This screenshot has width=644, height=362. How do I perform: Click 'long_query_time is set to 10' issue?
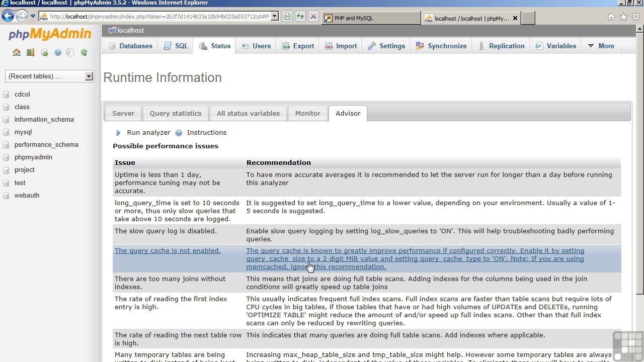click(177, 211)
